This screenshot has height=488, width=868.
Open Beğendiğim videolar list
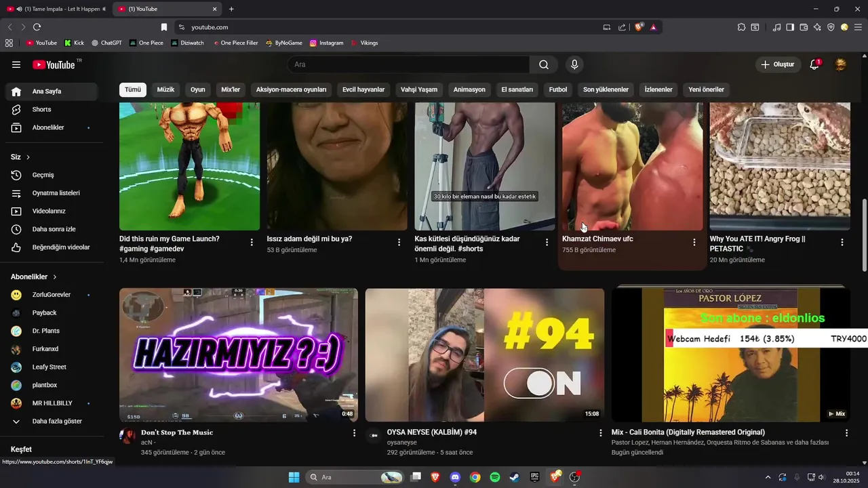tap(52, 247)
